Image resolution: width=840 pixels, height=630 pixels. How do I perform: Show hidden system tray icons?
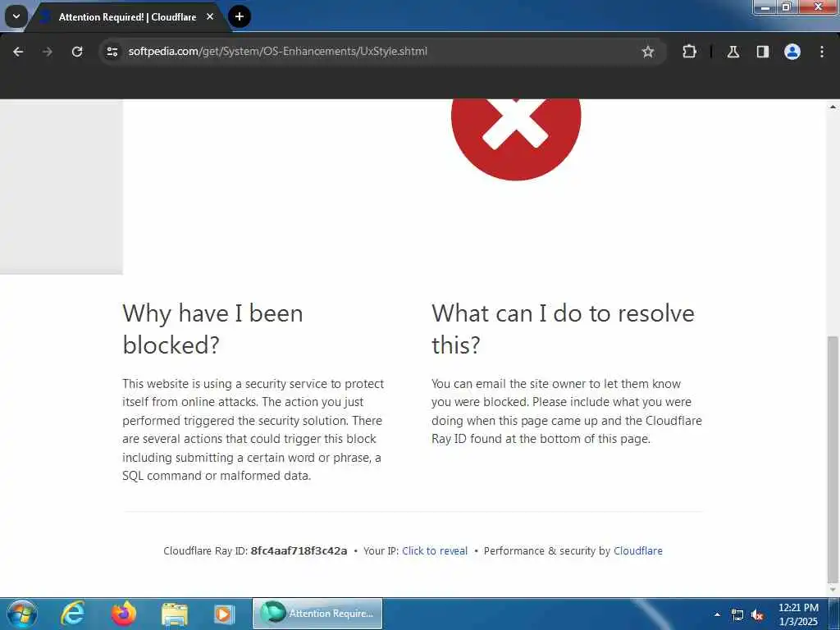tap(717, 614)
